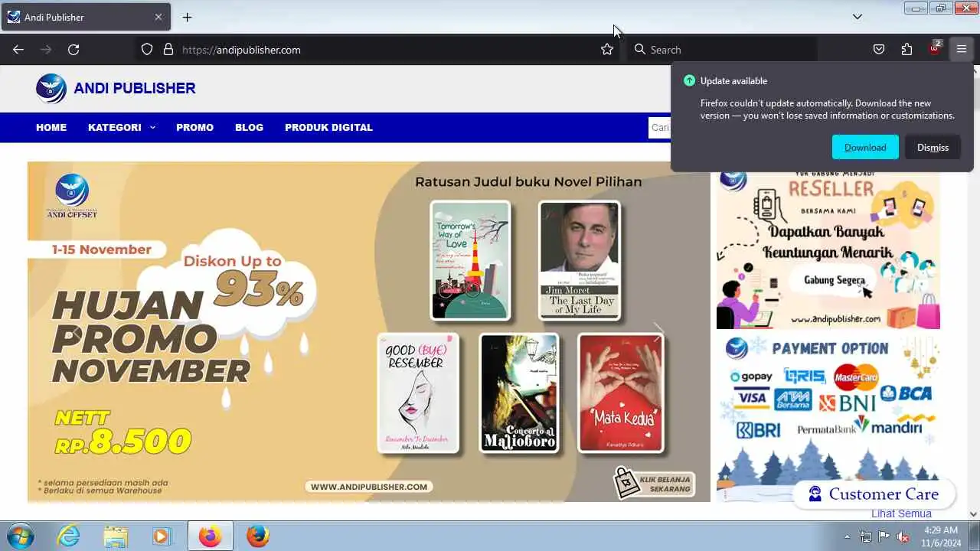Click the Concerto al Malioboro cover
Viewport: 980px width, 551px height.
click(519, 393)
